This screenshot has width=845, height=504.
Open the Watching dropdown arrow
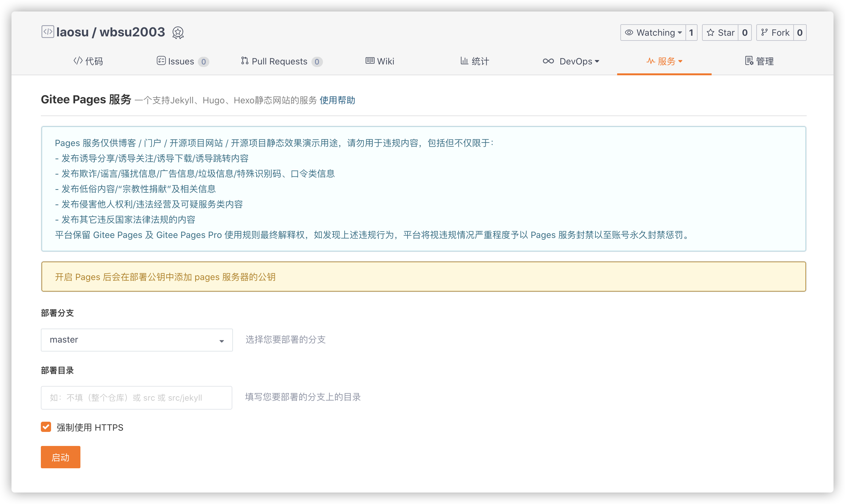coord(679,33)
